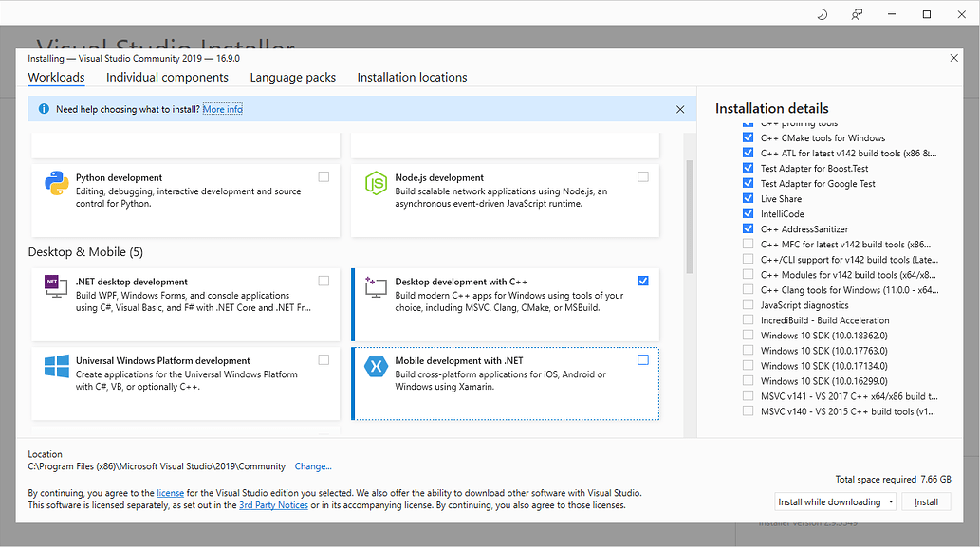Click the feedback icon in title bar
This screenshot has width=980, height=547.
[x=858, y=14]
